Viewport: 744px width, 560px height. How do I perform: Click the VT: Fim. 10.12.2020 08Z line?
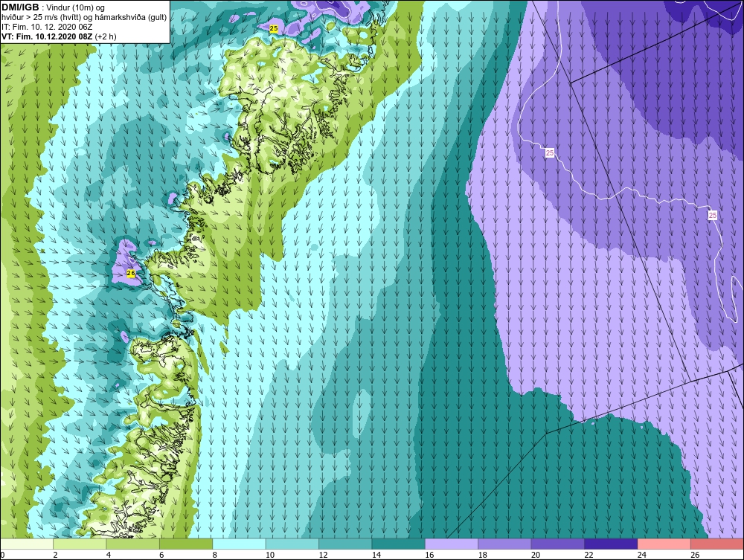(59, 36)
